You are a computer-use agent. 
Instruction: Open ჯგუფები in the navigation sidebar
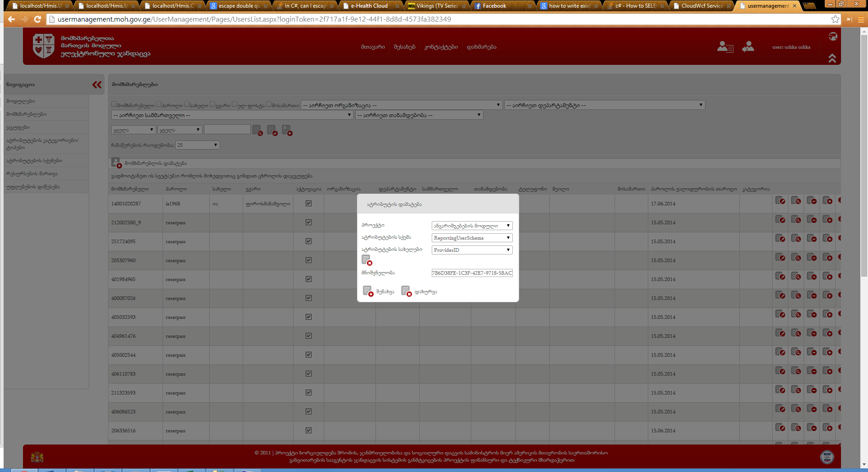[x=18, y=127]
